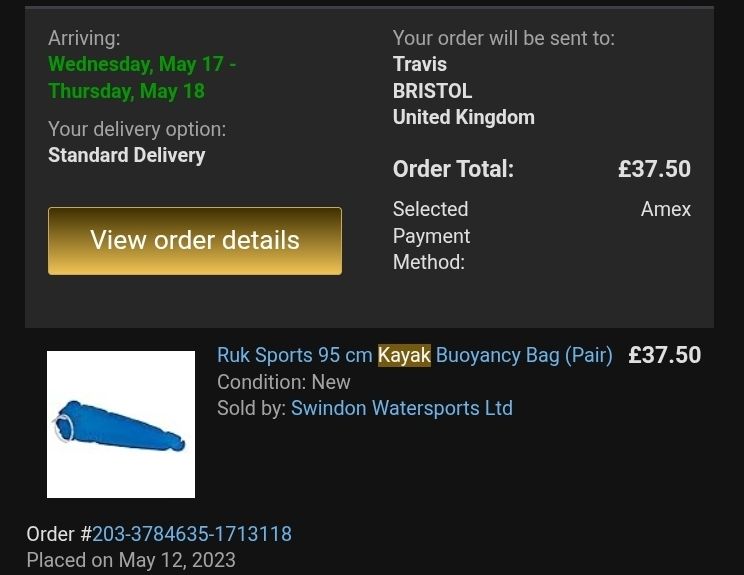Click the Placed on May 12, 2023 date
The width and height of the screenshot is (744, 575).
tap(131, 560)
